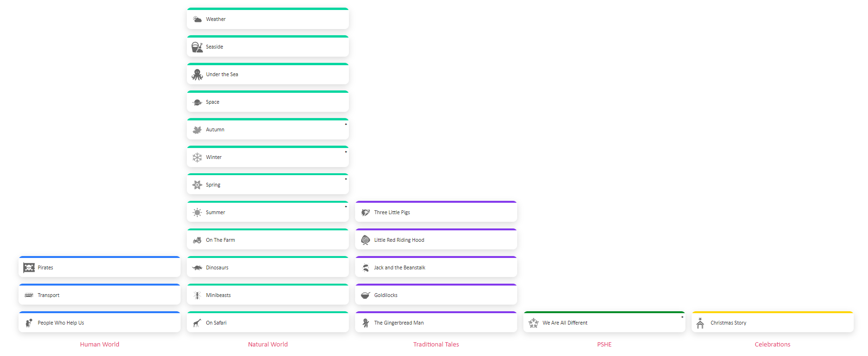Open the Human World category

99,345
